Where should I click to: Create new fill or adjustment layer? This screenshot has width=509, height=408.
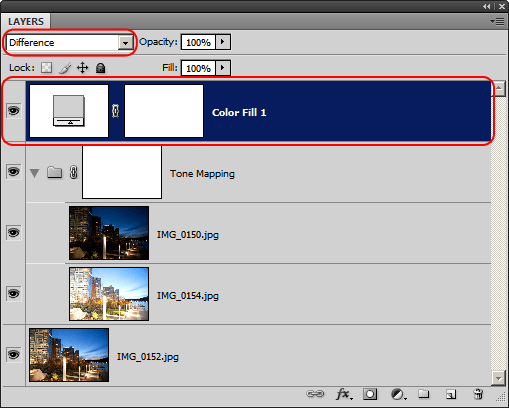click(x=398, y=394)
